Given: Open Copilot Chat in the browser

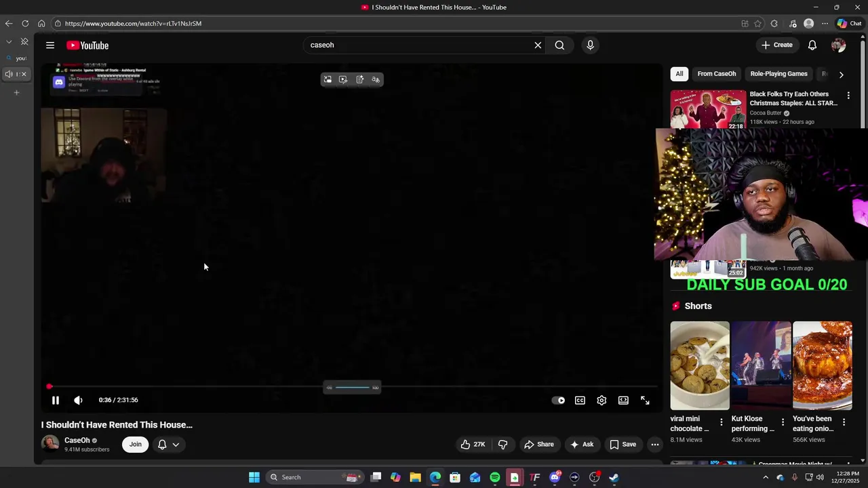Looking at the screenshot, I should pyautogui.click(x=849, y=23).
